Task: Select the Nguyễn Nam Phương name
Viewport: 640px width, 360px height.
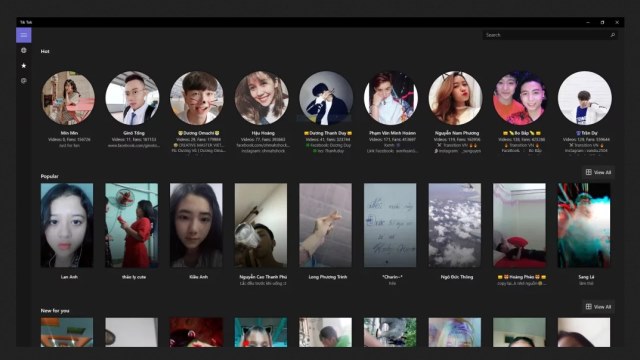Action: 457,133
